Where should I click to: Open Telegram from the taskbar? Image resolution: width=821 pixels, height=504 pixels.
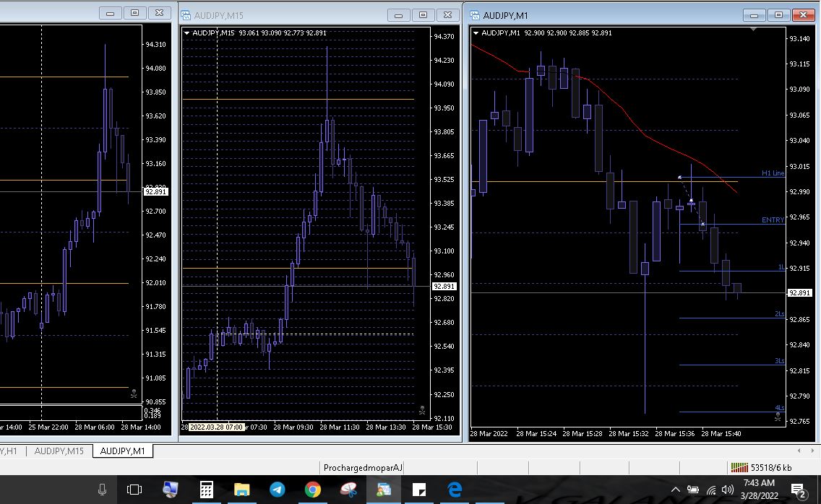click(278, 490)
